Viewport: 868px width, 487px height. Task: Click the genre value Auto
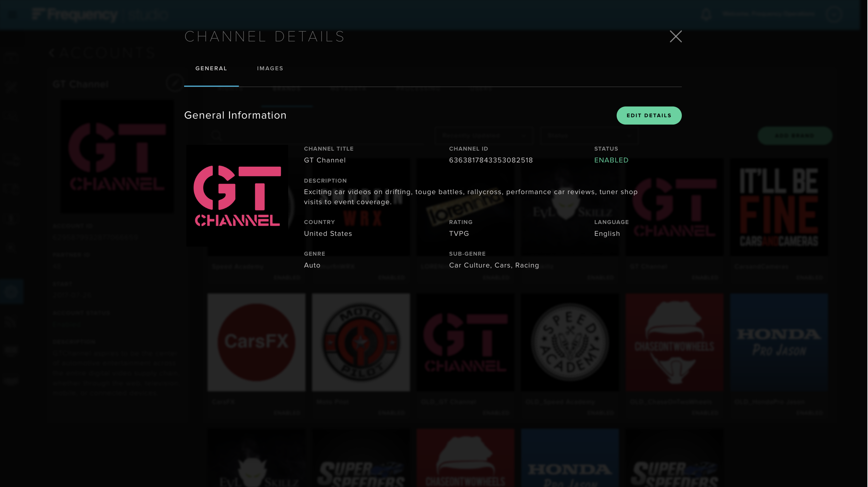tap(312, 265)
